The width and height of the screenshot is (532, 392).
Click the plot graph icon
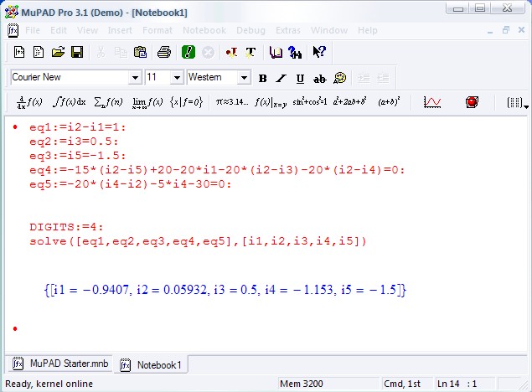click(x=432, y=102)
